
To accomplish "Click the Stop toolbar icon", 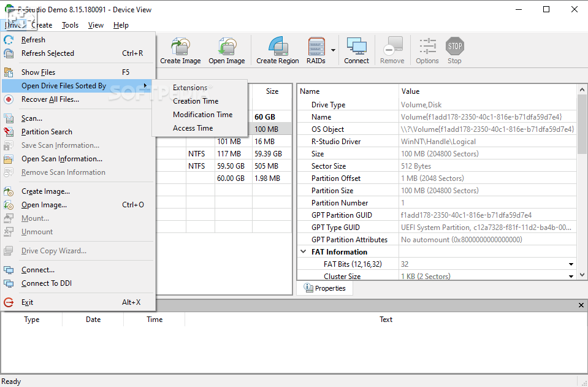I will click(454, 50).
